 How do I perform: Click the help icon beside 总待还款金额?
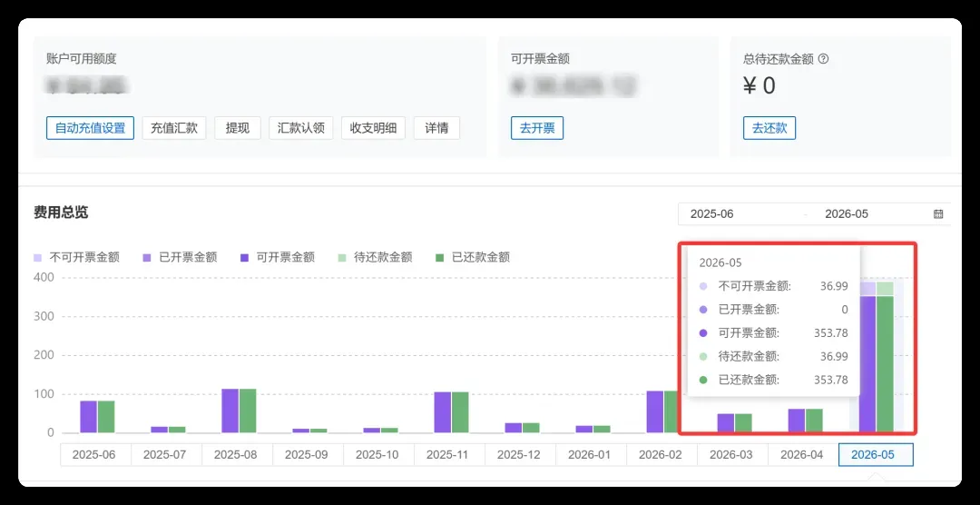pyautogui.click(x=823, y=59)
